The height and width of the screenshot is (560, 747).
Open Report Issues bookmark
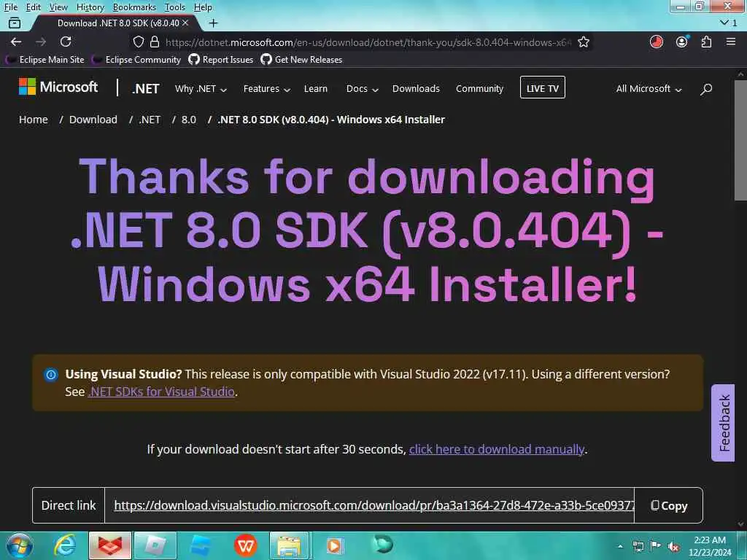point(221,60)
